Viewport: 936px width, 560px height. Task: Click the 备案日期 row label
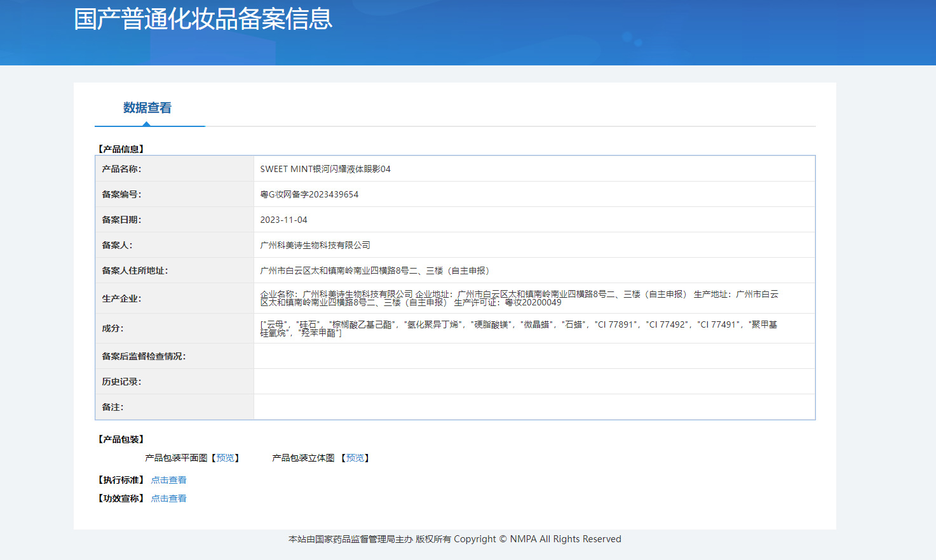[121, 220]
